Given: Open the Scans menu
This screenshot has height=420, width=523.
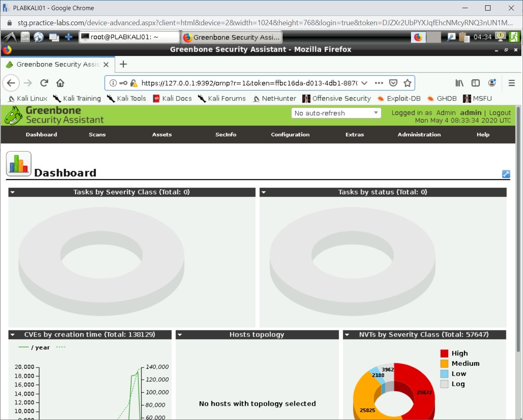Looking at the screenshot, I should (97, 135).
